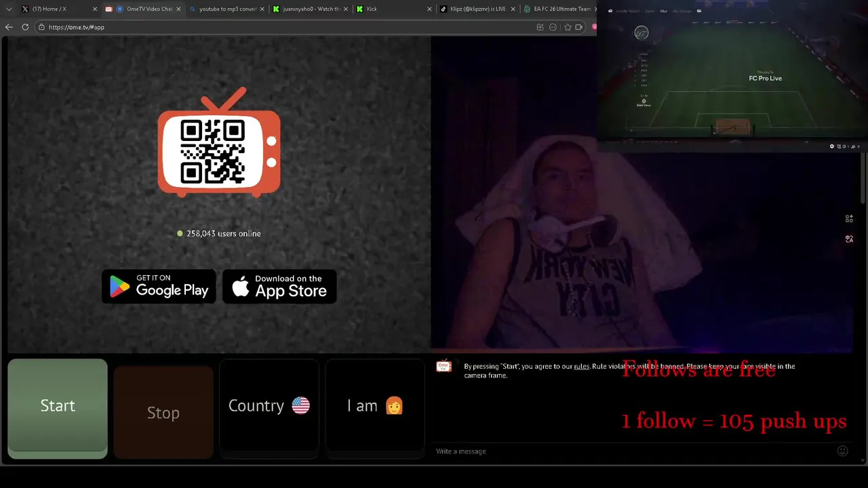Close the Klipz TikTok tab

[513, 9]
